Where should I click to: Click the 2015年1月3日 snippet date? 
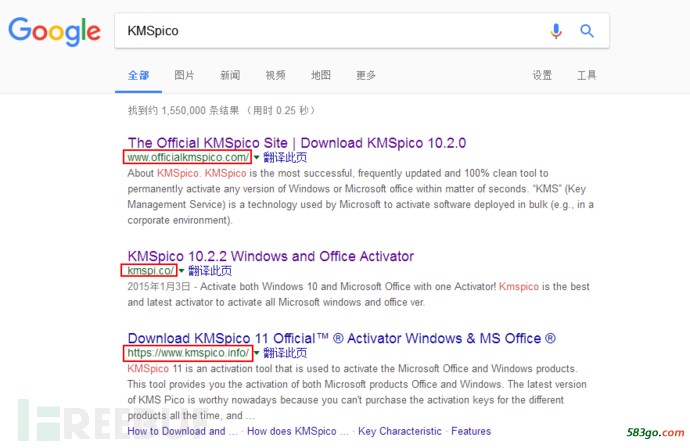pos(159,286)
